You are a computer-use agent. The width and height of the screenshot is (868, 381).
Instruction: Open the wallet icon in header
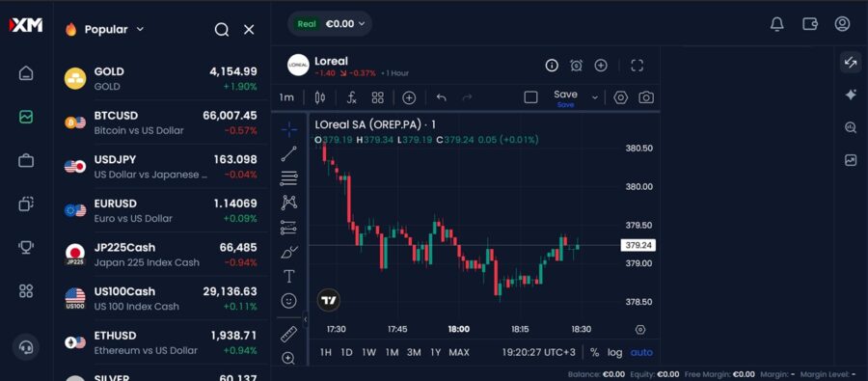(810, 24)
